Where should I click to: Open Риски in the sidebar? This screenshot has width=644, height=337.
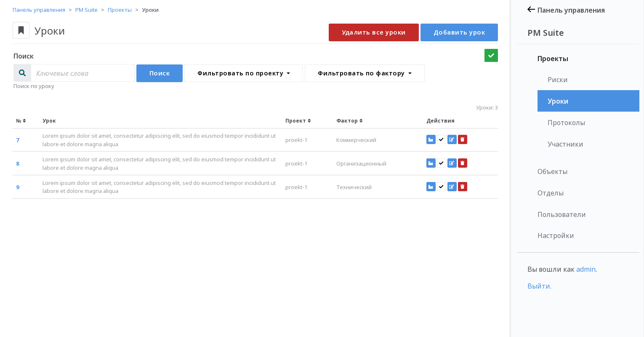click(x=588, y=80)
